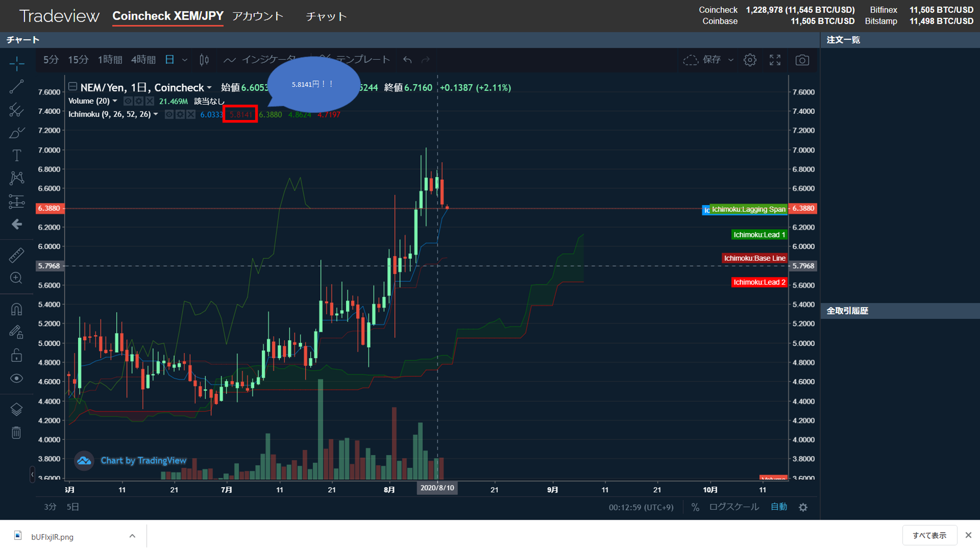Take a chart snapshot with camera icon

[802, 60]
